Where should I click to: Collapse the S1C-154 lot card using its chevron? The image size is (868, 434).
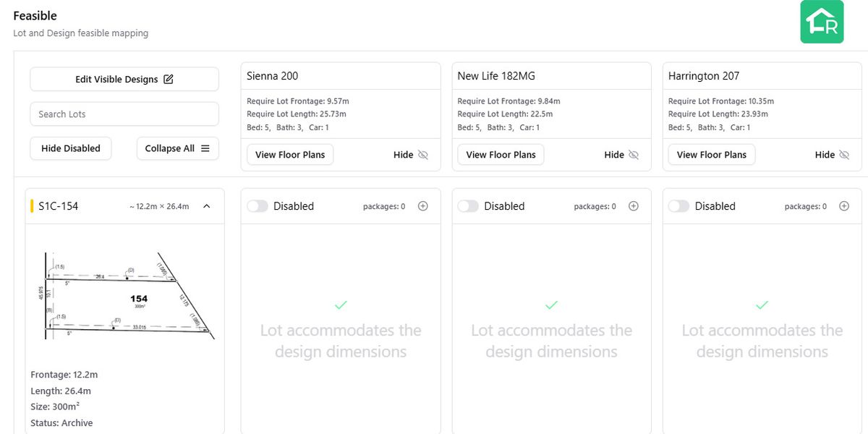click(x=206, y=205)
